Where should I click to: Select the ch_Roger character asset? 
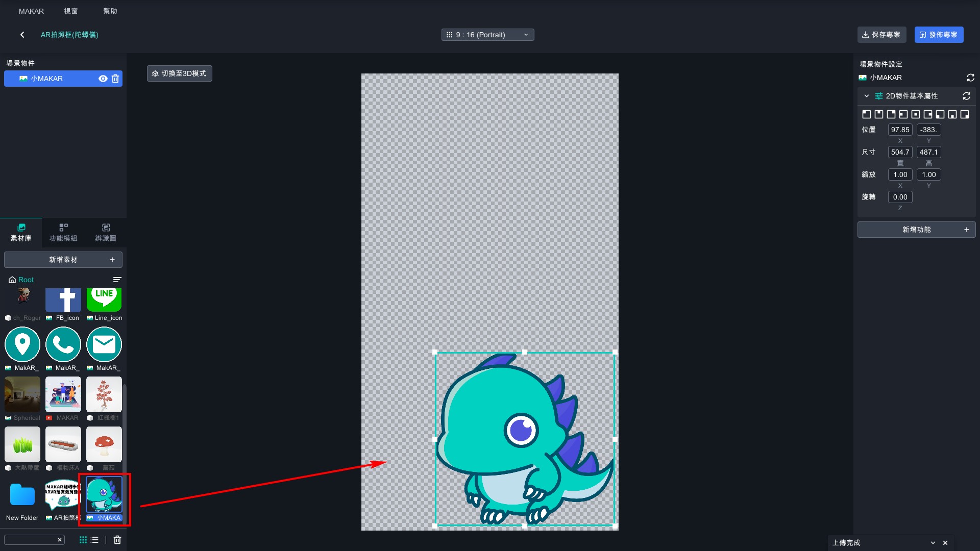coord(22,300)
